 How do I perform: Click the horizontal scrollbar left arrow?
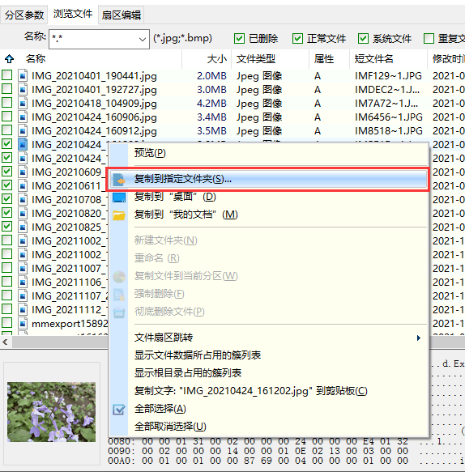5,342
